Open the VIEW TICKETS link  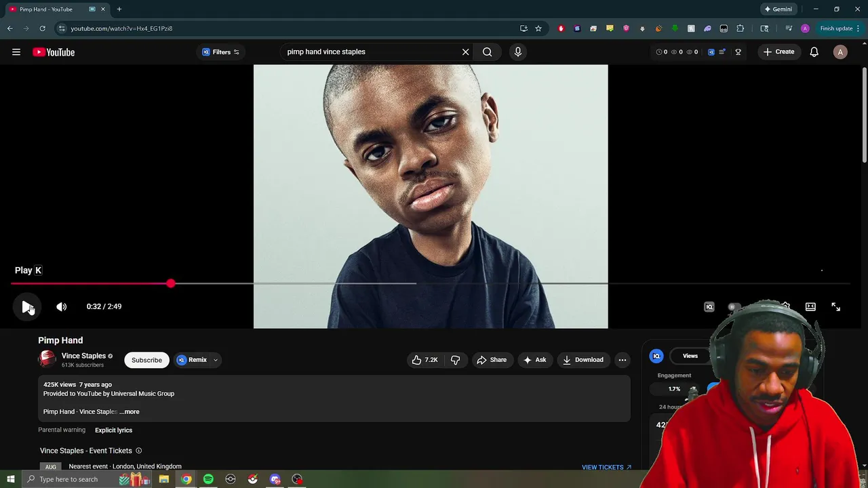pyautogui.click(x=606, y=467)
